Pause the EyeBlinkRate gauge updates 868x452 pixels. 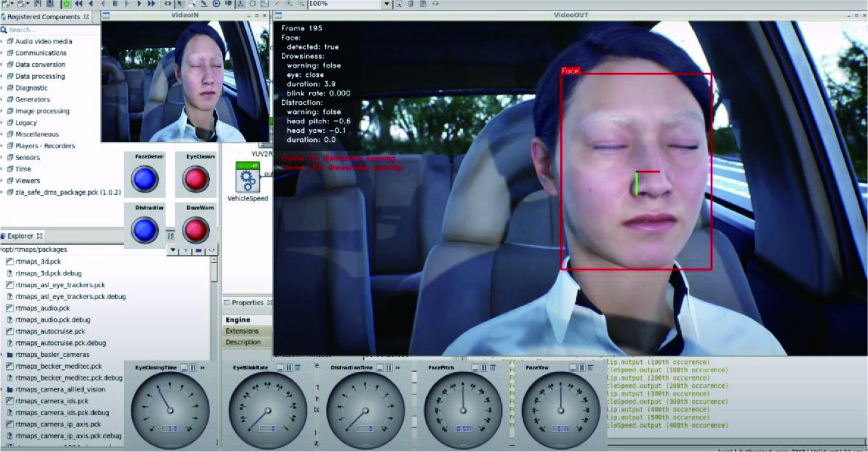tap(288, 367)
